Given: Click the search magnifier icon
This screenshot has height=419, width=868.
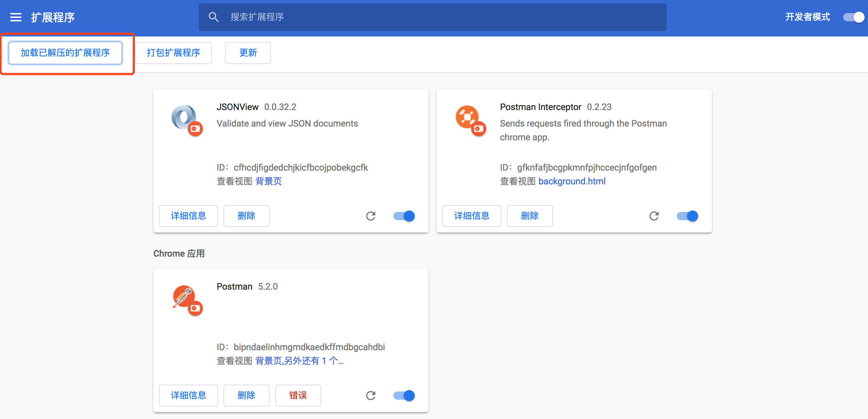Looking at the screenshot, I should (214, 17).
